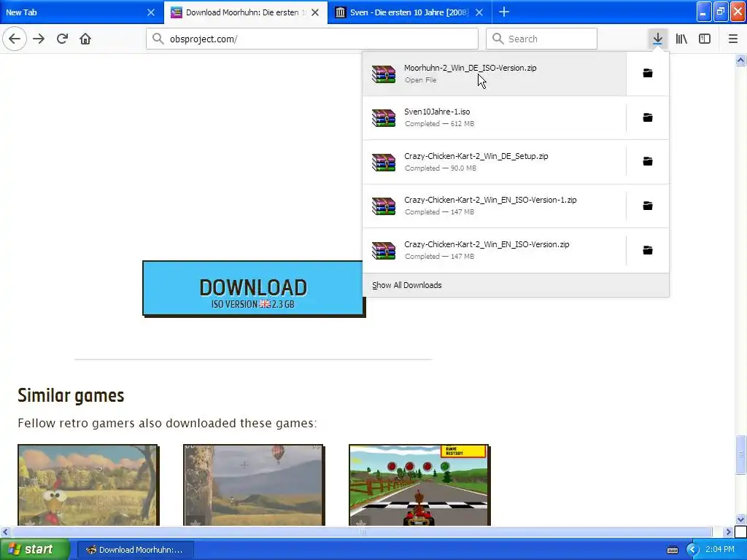Open the home page icon
The image size is (747, 560).
(85, 39)
